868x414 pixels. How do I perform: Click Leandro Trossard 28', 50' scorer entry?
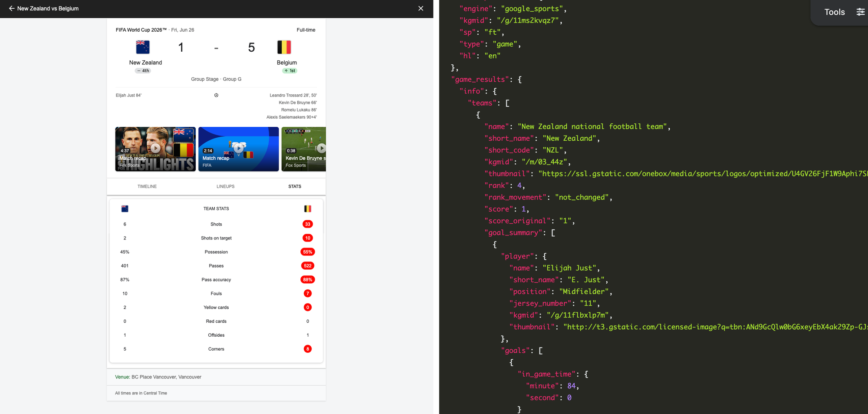[293, 95]
